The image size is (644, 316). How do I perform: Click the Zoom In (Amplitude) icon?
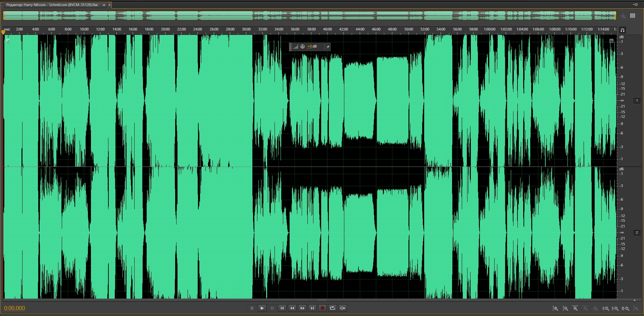(x=555, y=308)
